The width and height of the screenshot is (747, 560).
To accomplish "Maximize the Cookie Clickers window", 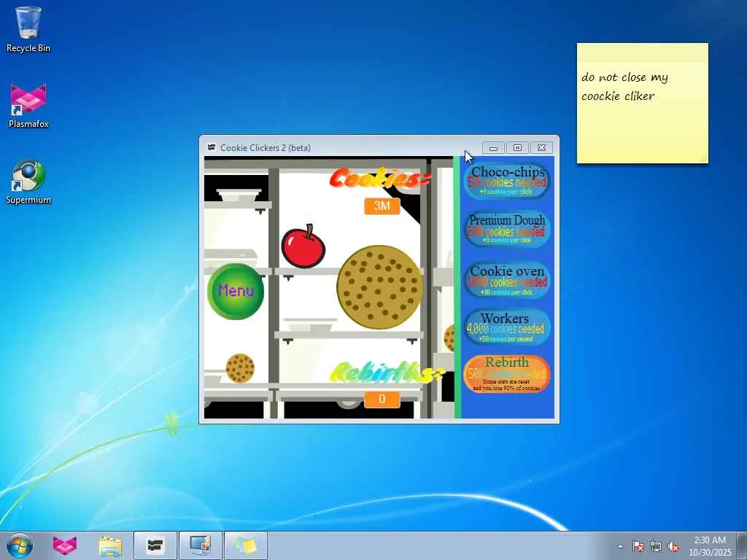I will [517, 148].
